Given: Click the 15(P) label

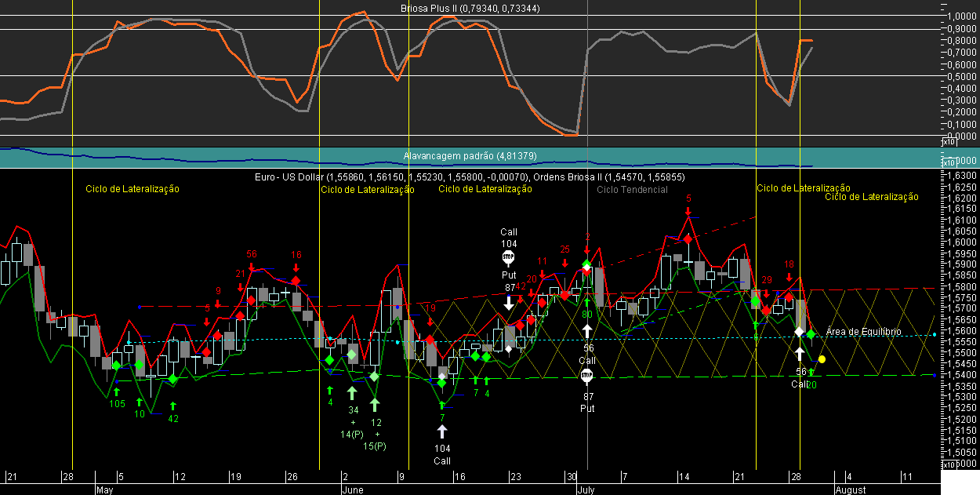Looking at the screenshot, I should (x=375, y=446).
